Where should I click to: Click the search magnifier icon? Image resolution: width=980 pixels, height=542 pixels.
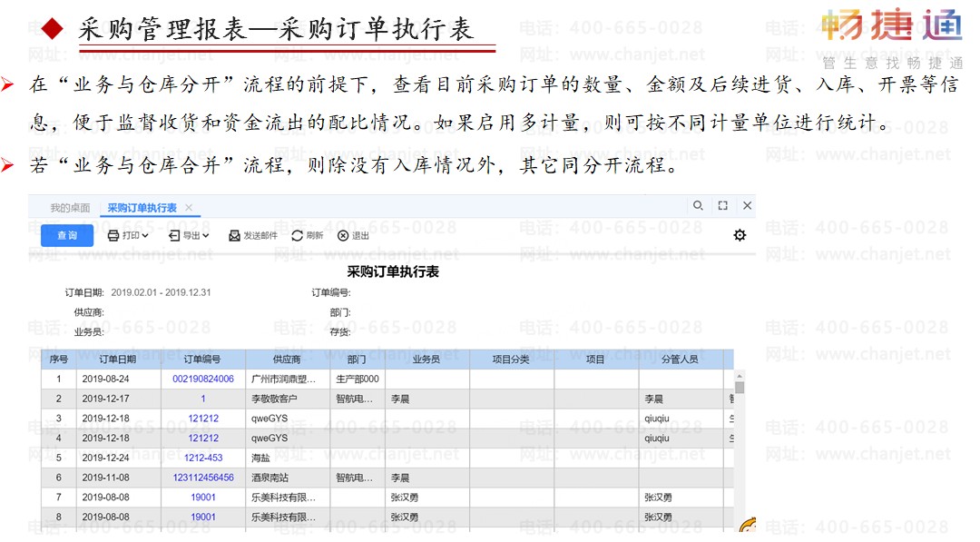click(698, 205)
